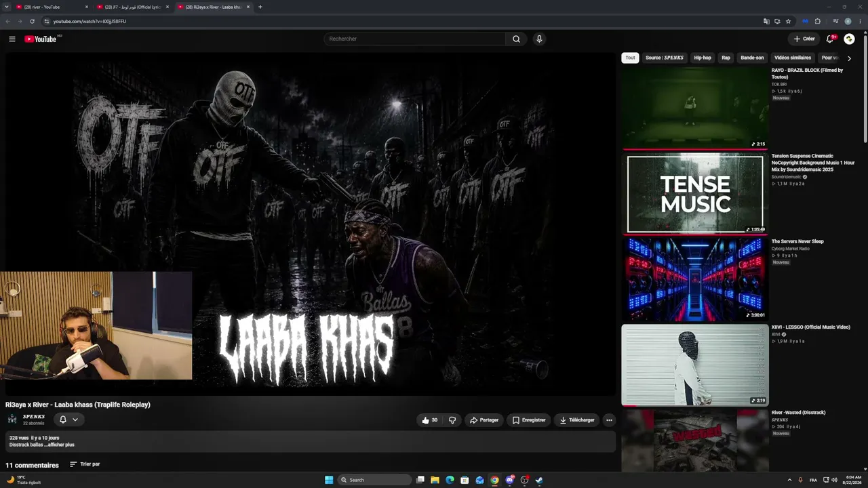Viewport: 868px width, 488px height.
Task: Open File Explorer from the taskbar
Action: (435, 480)
